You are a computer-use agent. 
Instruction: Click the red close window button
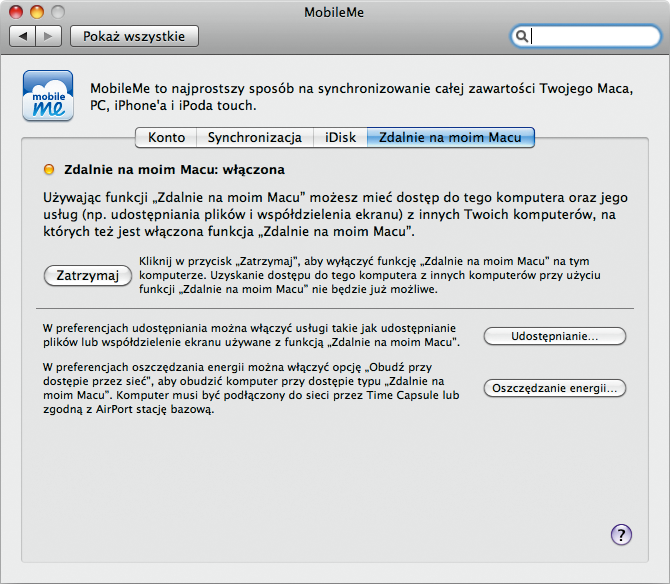pos(16,12)
